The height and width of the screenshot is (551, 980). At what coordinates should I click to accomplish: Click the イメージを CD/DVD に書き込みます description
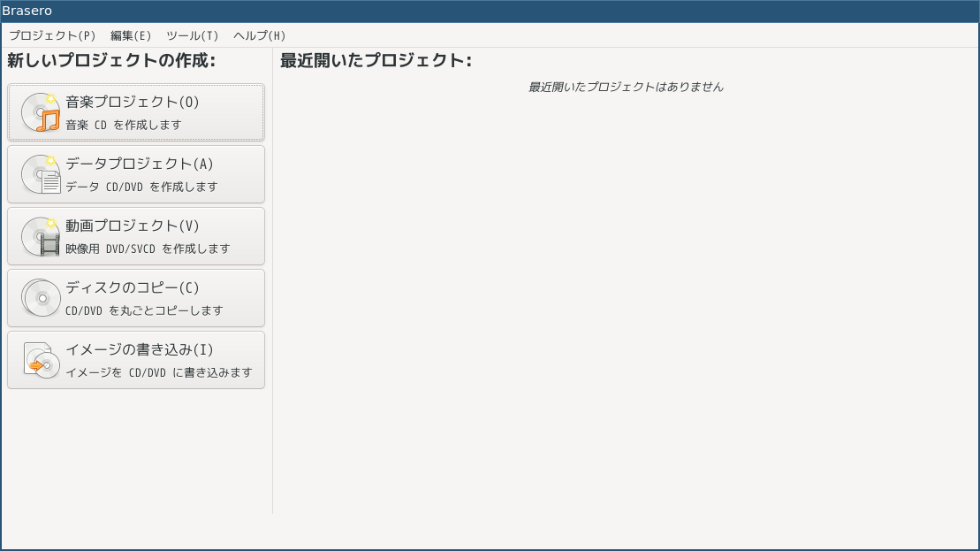(159, 372)
